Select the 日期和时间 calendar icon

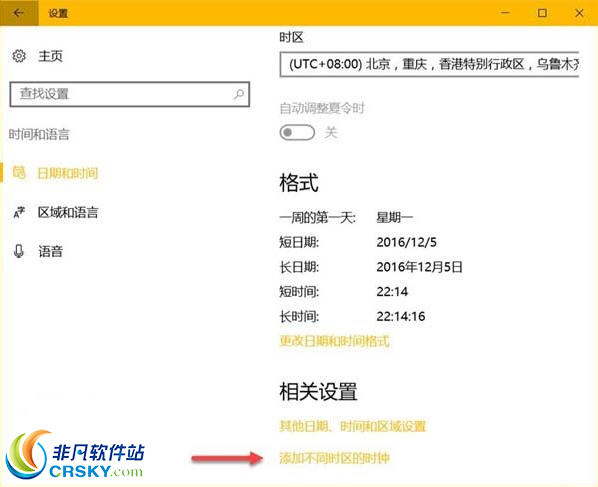(x=19, y=172)
